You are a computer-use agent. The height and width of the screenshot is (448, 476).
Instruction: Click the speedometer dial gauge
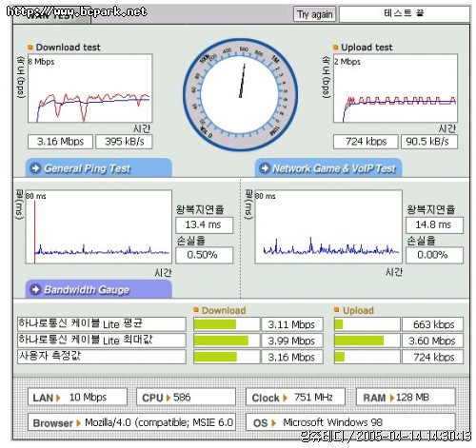click(x=240, y=94)
